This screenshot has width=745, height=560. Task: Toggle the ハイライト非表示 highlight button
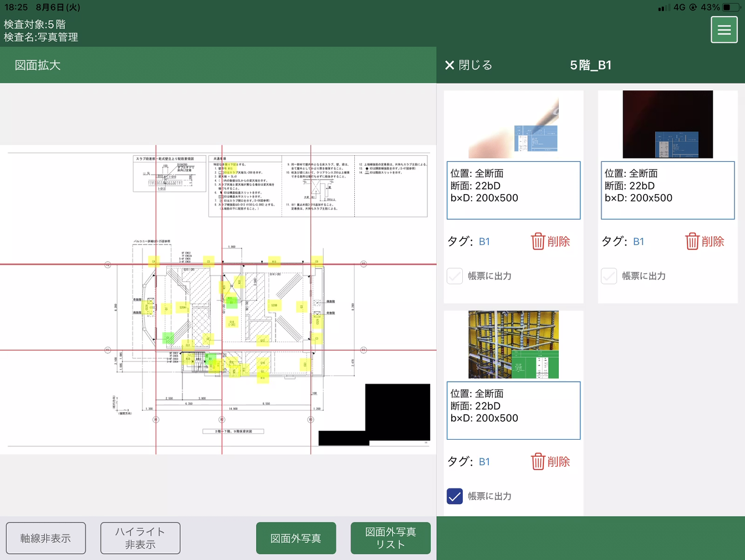(x=140, y=538)
